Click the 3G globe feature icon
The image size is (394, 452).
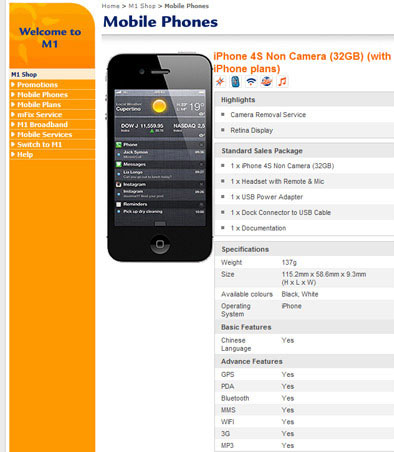(x=266, y=81)
